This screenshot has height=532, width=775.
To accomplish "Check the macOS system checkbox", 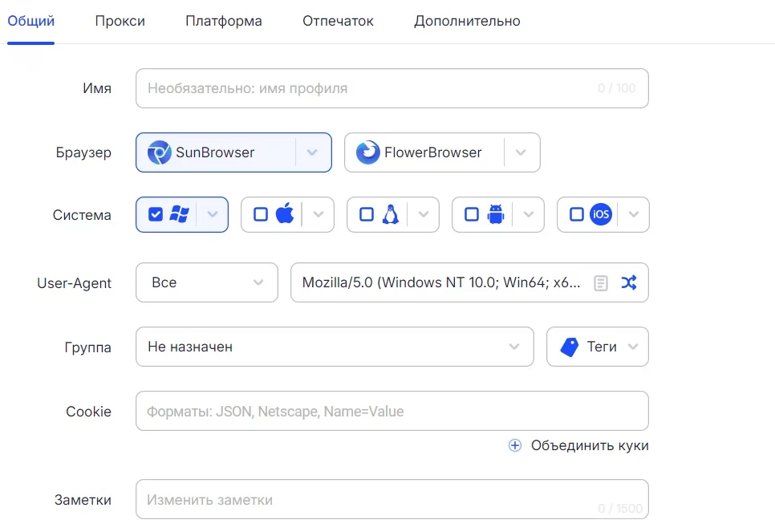I will 261,214.
